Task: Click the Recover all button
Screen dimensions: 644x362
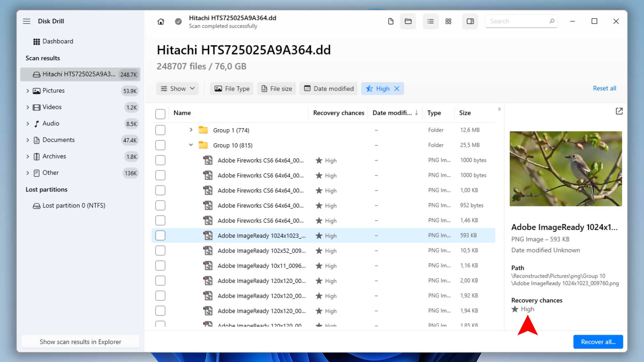Action: point(598,342)
